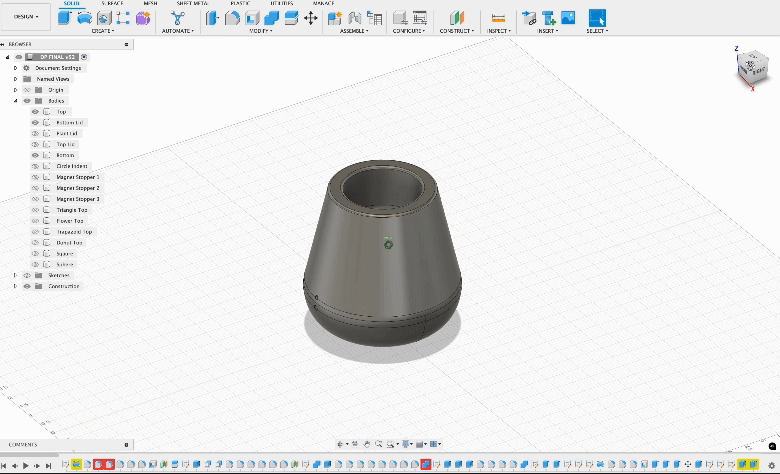Step timeline forward one feature
780x474 pixels.
point(37,466)
